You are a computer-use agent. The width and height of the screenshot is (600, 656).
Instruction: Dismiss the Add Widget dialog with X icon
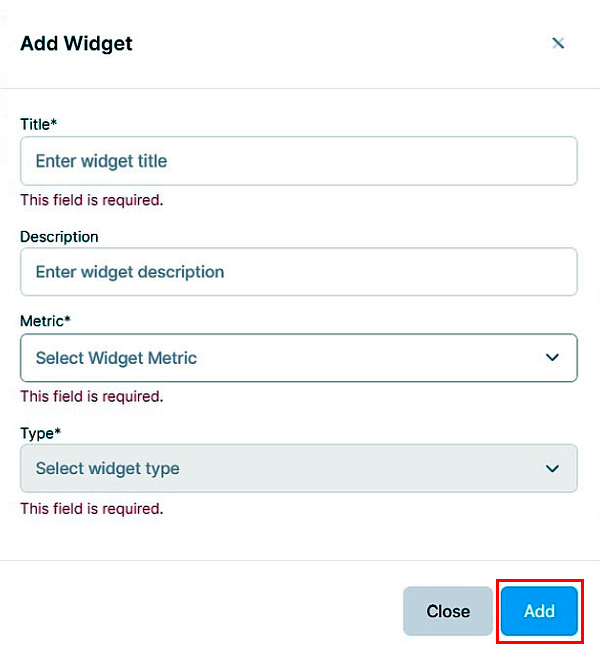point(558,43)
